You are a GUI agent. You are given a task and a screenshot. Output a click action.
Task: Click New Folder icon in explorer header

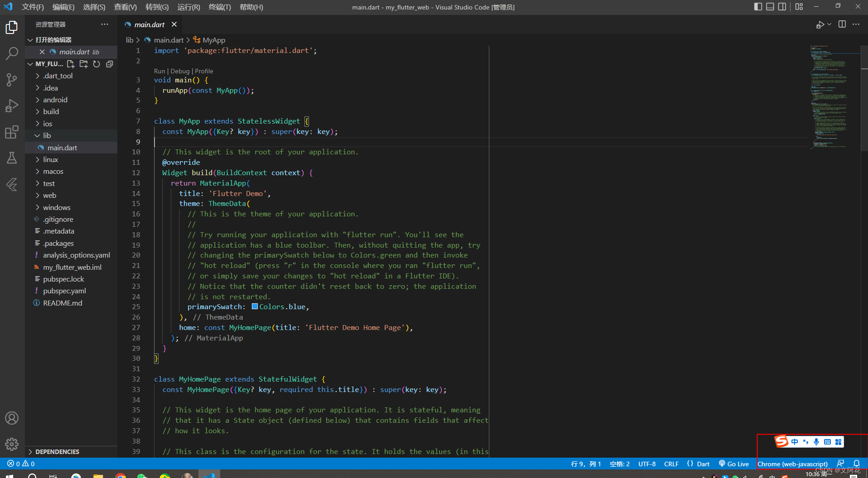83,64
